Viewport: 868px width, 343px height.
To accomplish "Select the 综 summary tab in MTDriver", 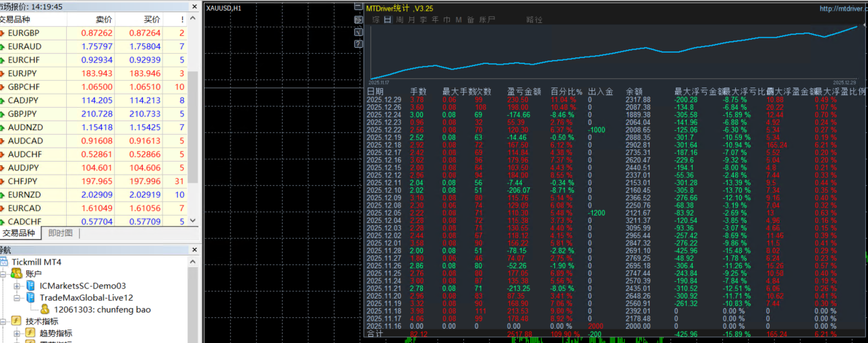I will [376, 20].
